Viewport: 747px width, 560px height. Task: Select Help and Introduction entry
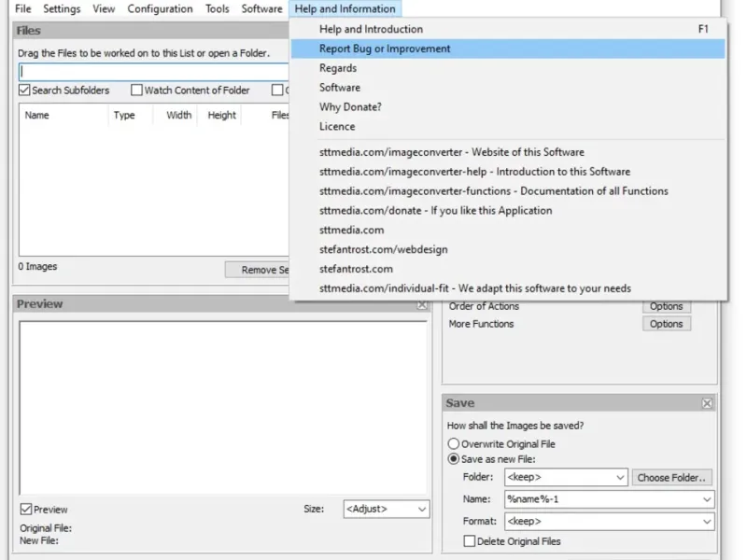(508, 29)
